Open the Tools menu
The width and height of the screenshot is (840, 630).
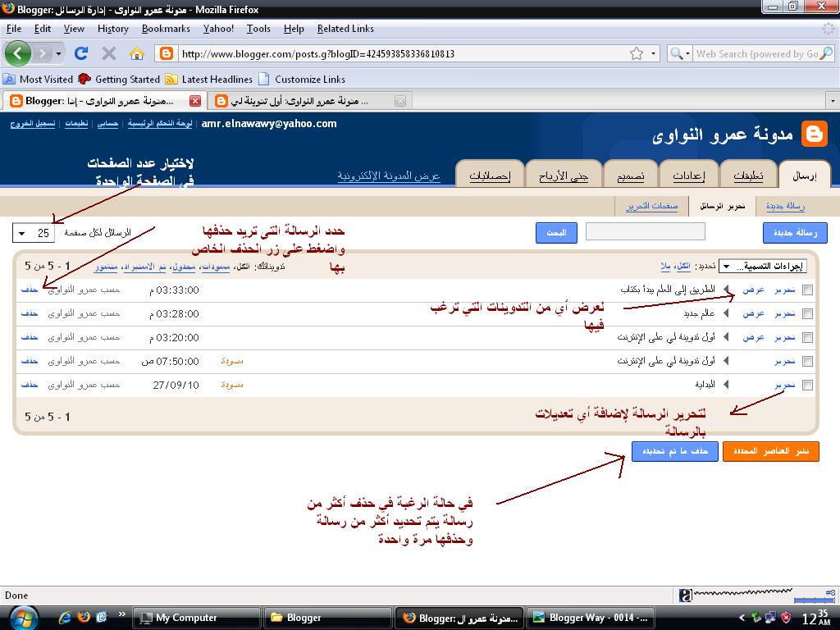click(x=258, y=29)
